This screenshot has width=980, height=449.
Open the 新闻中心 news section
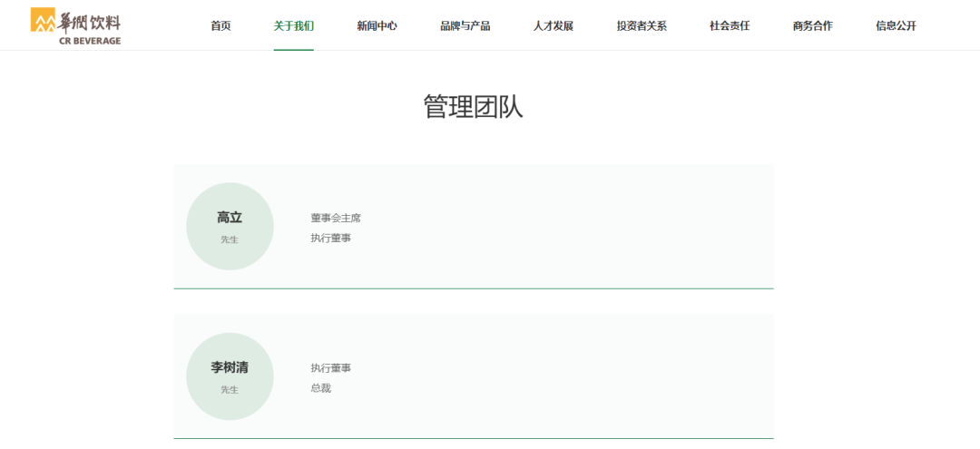pyautogui.click(x=377, y=26)
